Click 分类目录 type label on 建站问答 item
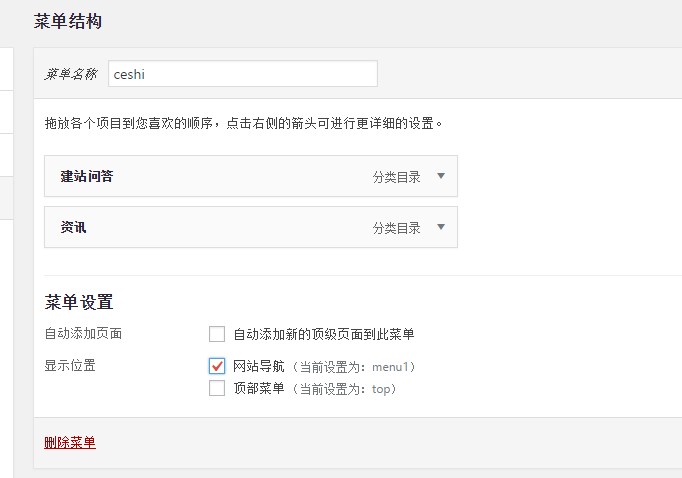 396,177
